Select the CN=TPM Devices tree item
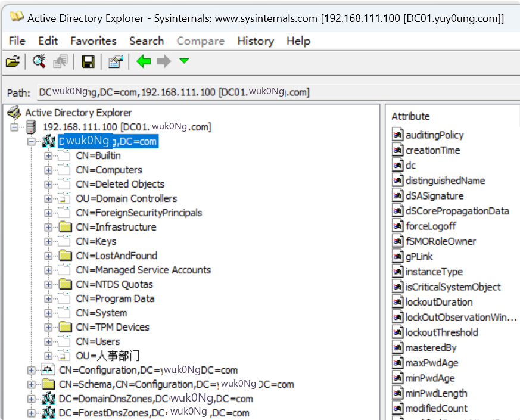Image resolution: width=520 pixels, height=420 pixels. click(113, 327)
